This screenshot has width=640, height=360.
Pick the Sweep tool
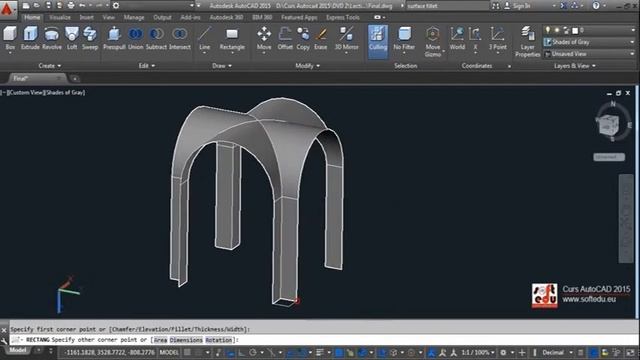90,38
